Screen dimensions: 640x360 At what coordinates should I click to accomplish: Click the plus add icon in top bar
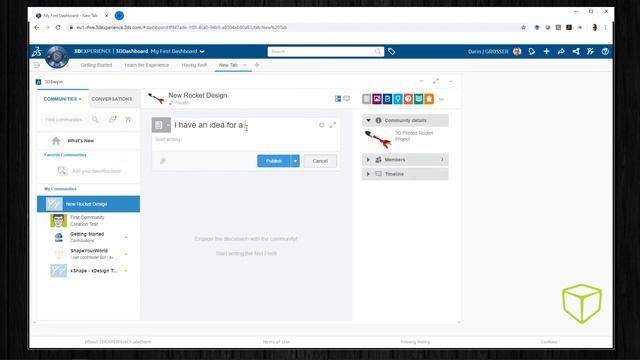(547, 51)
